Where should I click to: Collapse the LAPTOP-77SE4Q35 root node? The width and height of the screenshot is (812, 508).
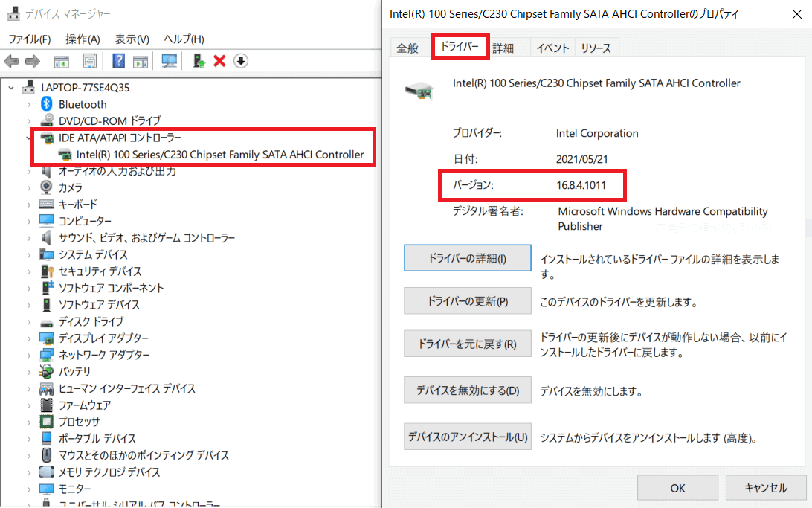11,88
